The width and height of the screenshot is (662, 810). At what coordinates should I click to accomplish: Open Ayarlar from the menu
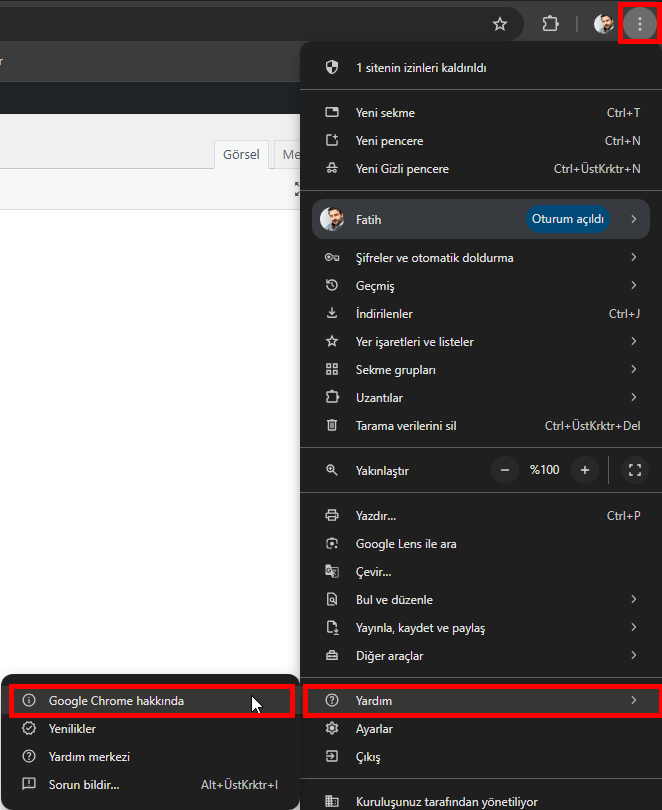pyautogui.click(x=374, y=729)
